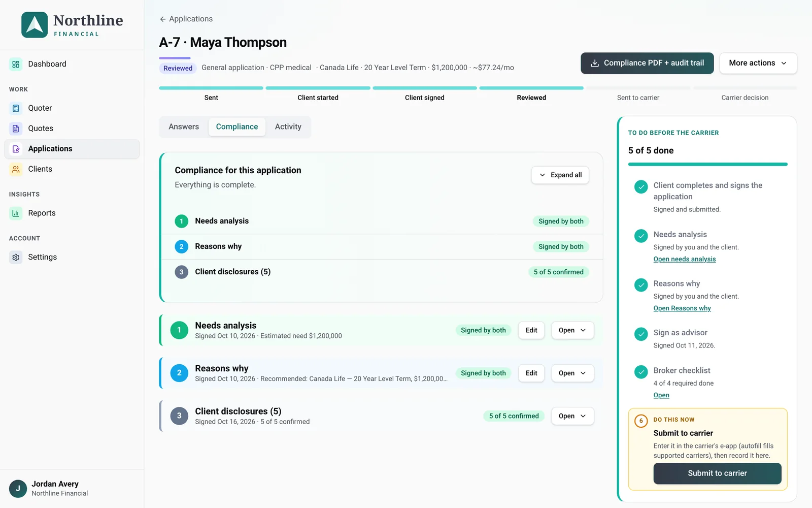
Task: Click the Dashboard grid icon in sidebar
Action: 16,64
